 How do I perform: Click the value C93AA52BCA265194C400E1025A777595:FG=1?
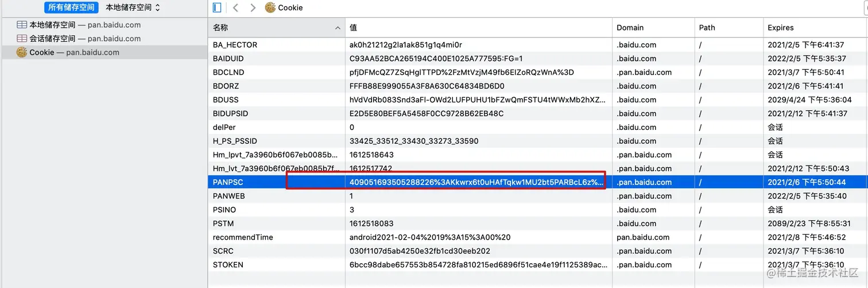pos(436,59)
